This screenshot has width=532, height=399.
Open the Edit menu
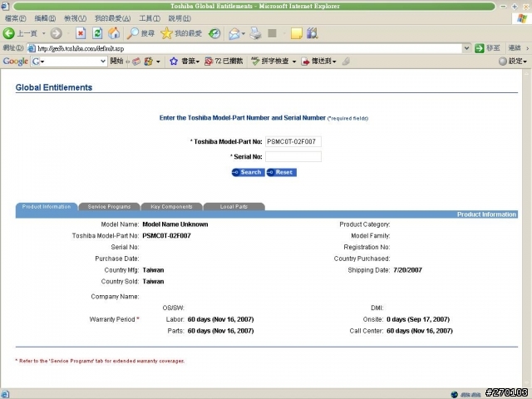(x=45, y=18)
